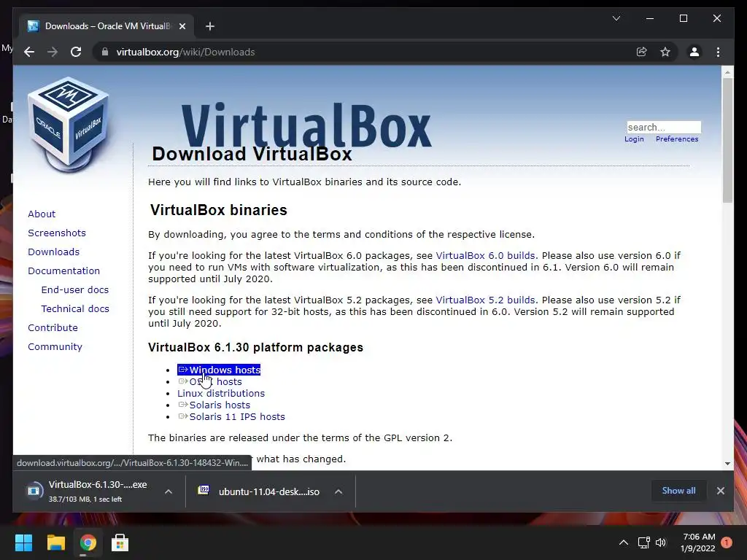The width and height of the screenshot is (747, 560).
Task: Click the page scroll-down arrow
Action: click(727, 463)
